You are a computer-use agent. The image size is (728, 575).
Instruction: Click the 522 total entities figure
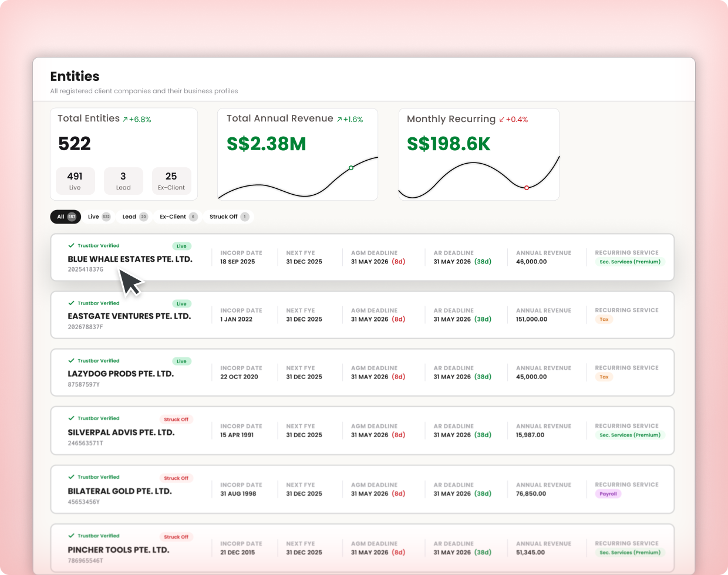pos(75,144)
